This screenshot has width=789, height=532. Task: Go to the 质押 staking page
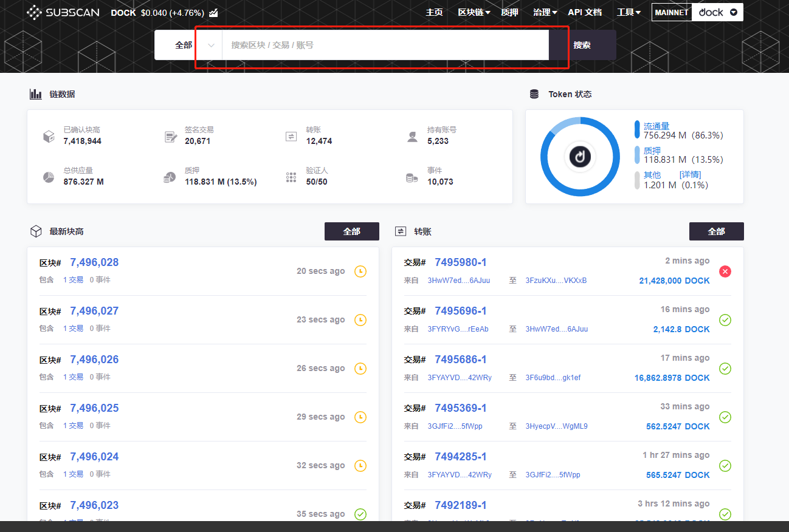tap(509, 12)
